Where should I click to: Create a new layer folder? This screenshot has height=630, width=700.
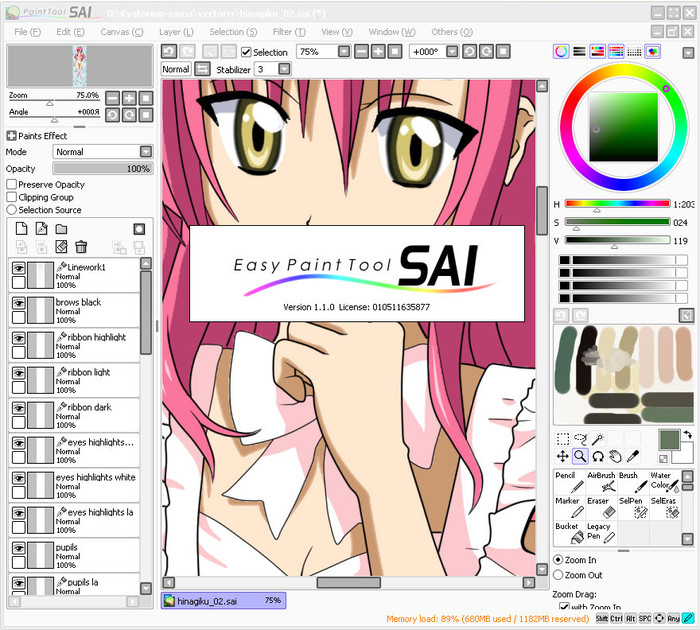pyautogui.click(x=61, y=229)
